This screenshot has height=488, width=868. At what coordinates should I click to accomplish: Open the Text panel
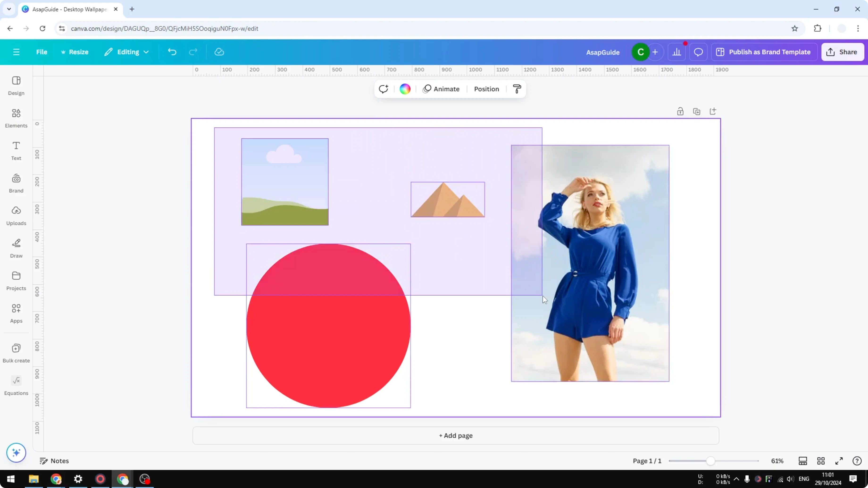point(16,150)
